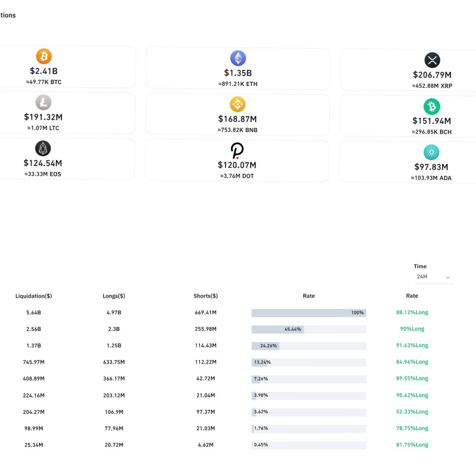The width and height of the screenshot is (476, 476).
Task: Click the 4.62M shorts cell
Action: tap(206, 445)
